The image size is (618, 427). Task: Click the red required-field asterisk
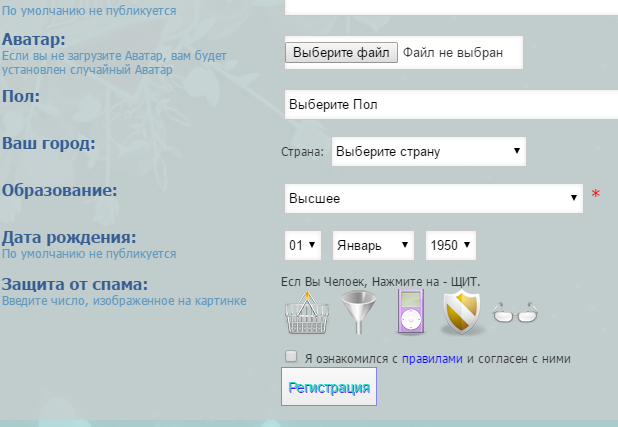[596, 195]
